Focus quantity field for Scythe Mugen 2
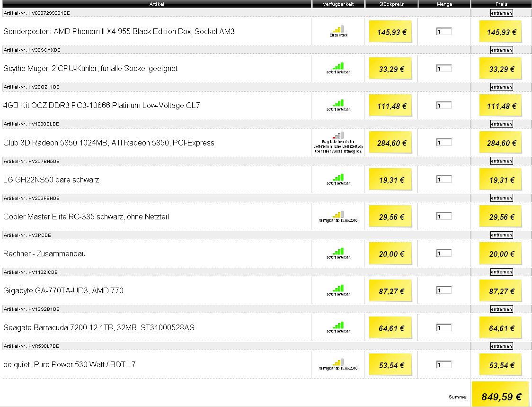 (444, 69)
